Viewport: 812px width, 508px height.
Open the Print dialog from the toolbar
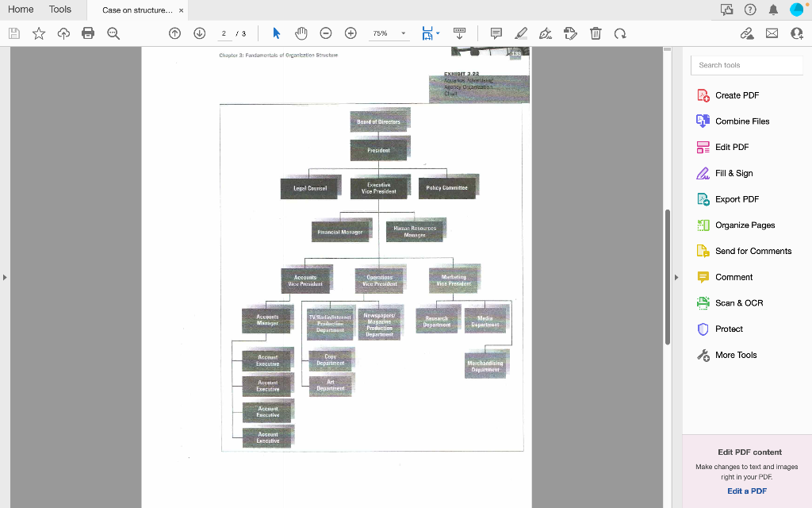point(86,33)
